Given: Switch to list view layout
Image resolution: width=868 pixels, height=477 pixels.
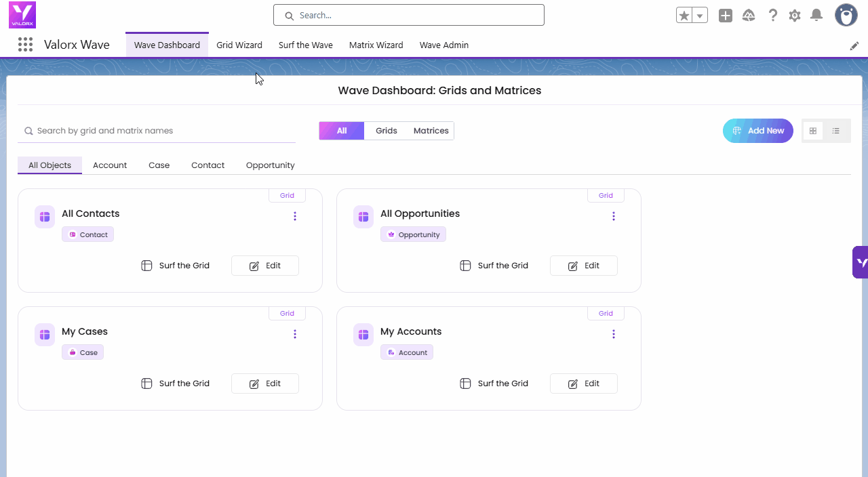Looking at the screenshot, I should pos(836,131).
